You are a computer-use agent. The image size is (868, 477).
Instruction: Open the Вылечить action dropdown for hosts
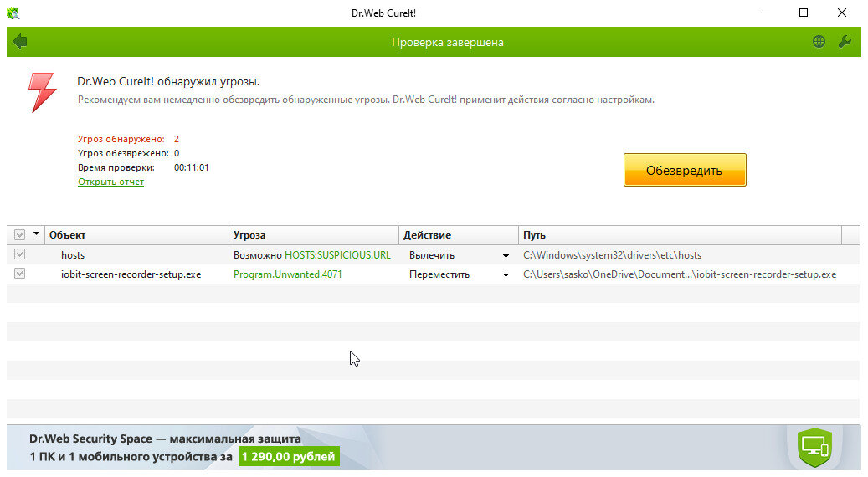tap(506, 255)
